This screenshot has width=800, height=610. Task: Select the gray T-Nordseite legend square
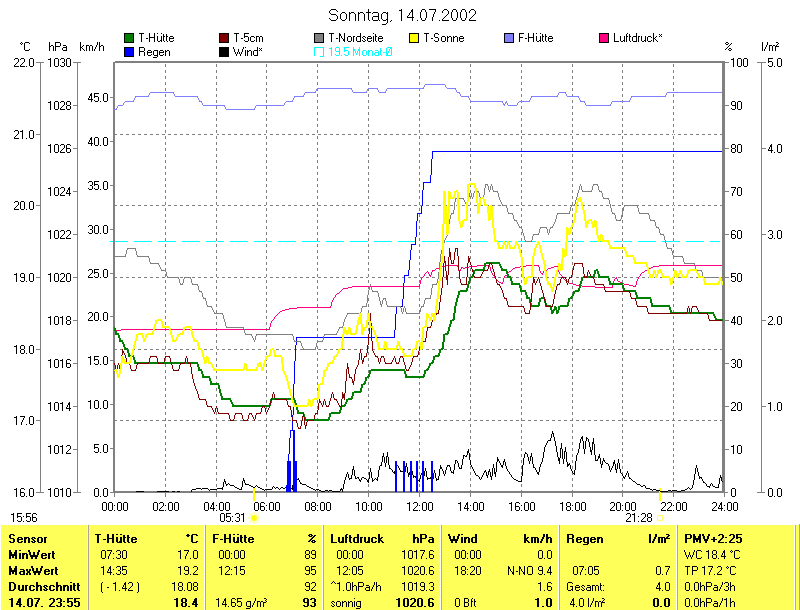point(319,38)
